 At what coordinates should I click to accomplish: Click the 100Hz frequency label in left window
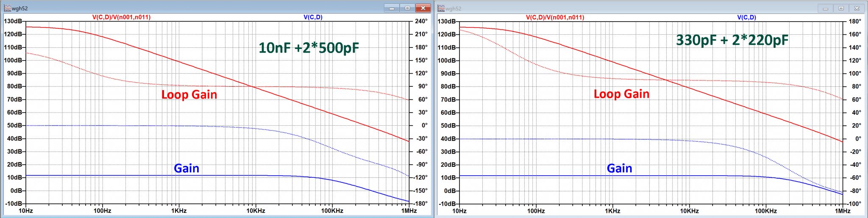pyautogui.click(x=102, y=211)
